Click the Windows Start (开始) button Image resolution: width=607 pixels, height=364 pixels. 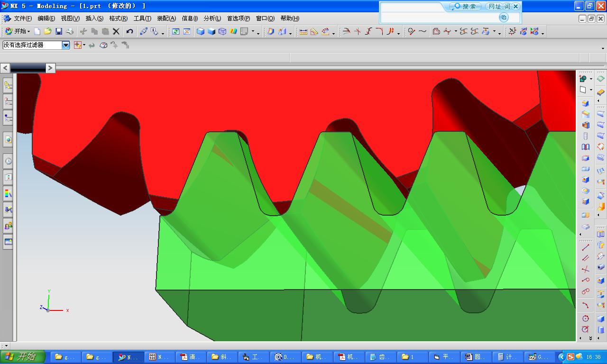tap(22, 356)
